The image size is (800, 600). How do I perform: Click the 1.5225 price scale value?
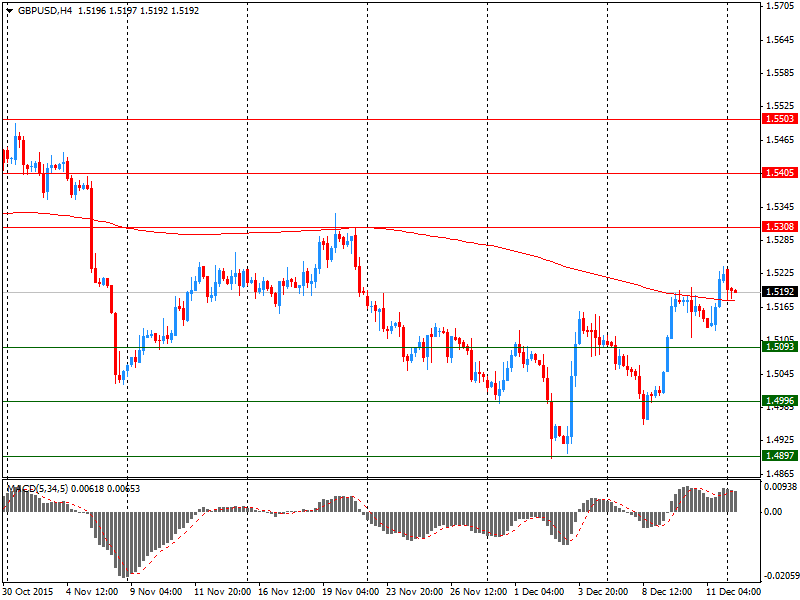pos(780,273)
